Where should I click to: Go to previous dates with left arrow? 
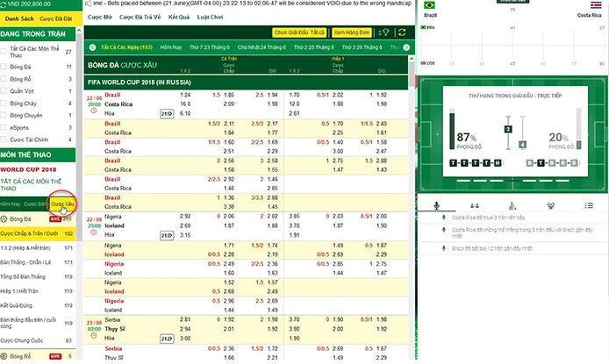(92, 47)
